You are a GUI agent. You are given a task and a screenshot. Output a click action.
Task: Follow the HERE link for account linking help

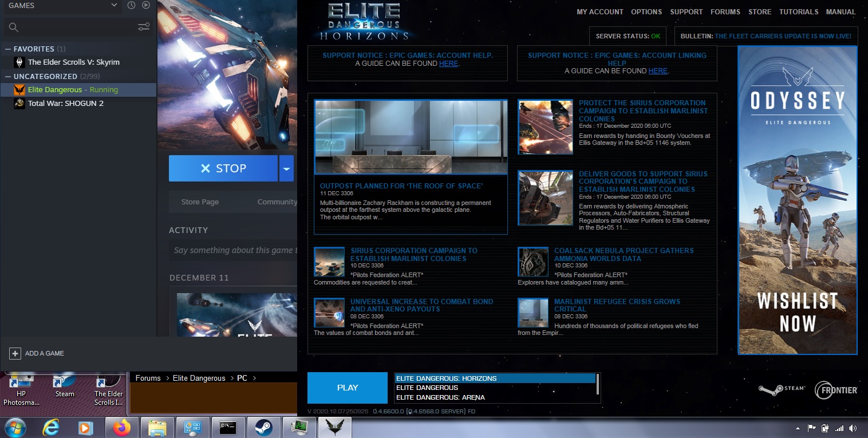click(658, 71)
